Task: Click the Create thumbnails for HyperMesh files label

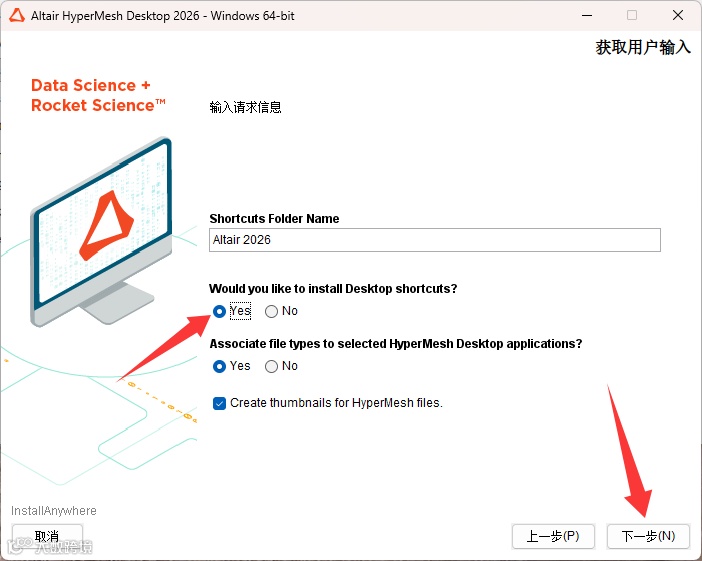Action: [x=336, y=403]
